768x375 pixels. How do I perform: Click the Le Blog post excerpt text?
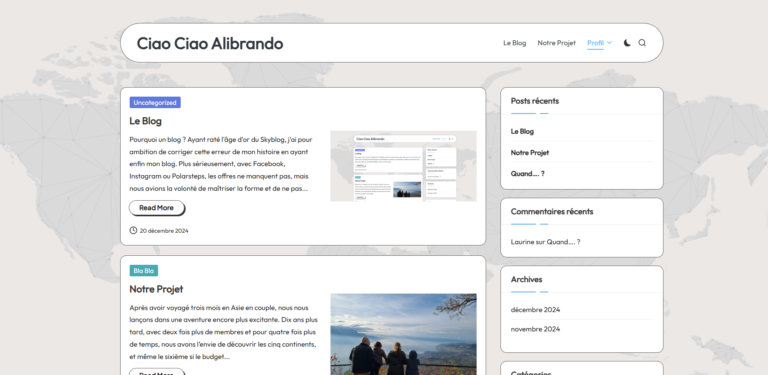(220, 164)
